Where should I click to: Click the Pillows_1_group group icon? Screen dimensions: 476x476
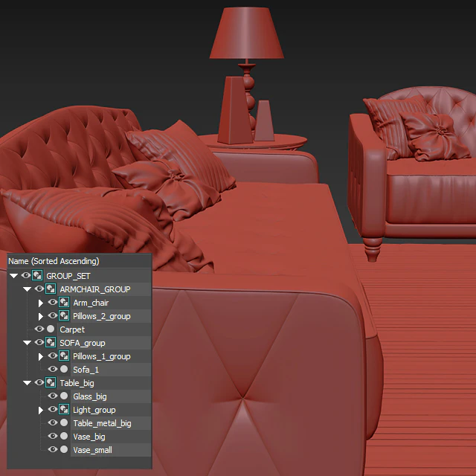[x=64, y=356]
